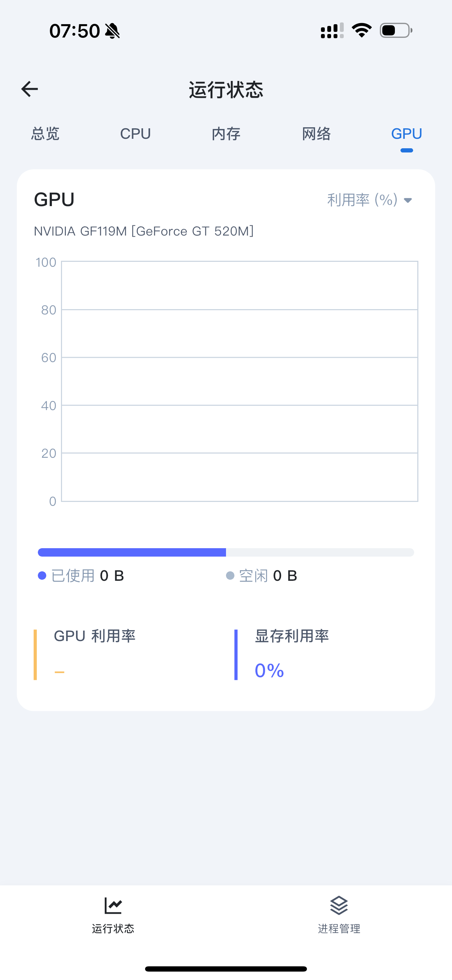The height and width of the screenshot is (980, 452).
Task: Switch to the 总览 tab
Action: pyautogui.click(x=45, y=134)
